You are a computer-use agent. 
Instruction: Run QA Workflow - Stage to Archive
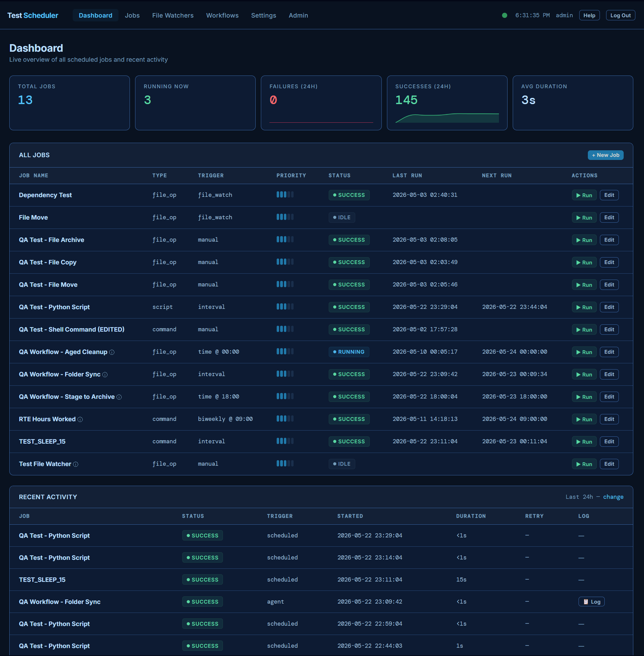coord(584,397)
